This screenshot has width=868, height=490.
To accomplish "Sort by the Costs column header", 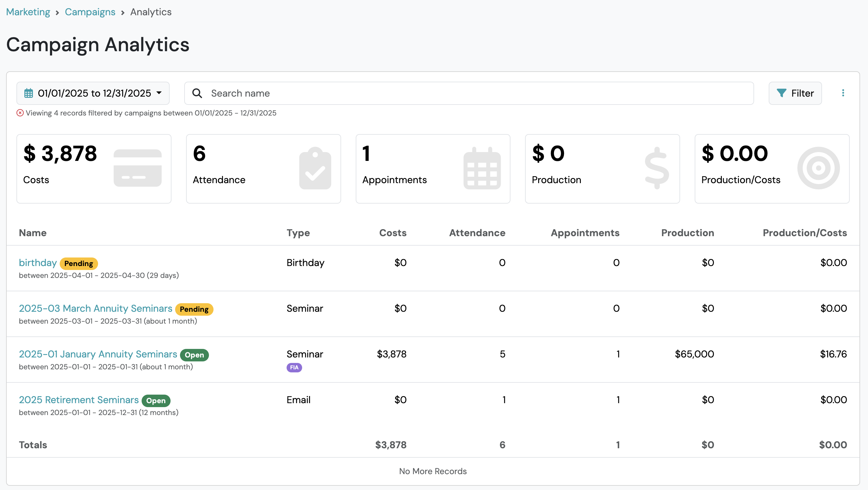I will click(x=393, y=233).
